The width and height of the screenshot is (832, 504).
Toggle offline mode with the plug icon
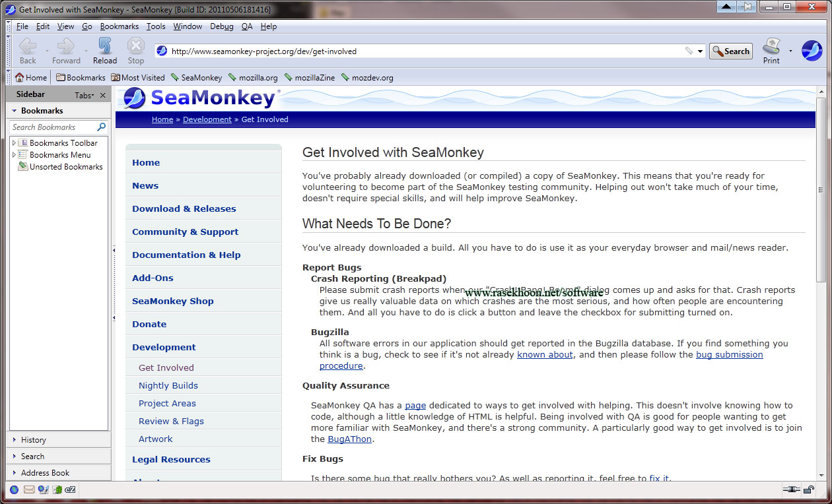pyautogui.click(x=791, y=489)
